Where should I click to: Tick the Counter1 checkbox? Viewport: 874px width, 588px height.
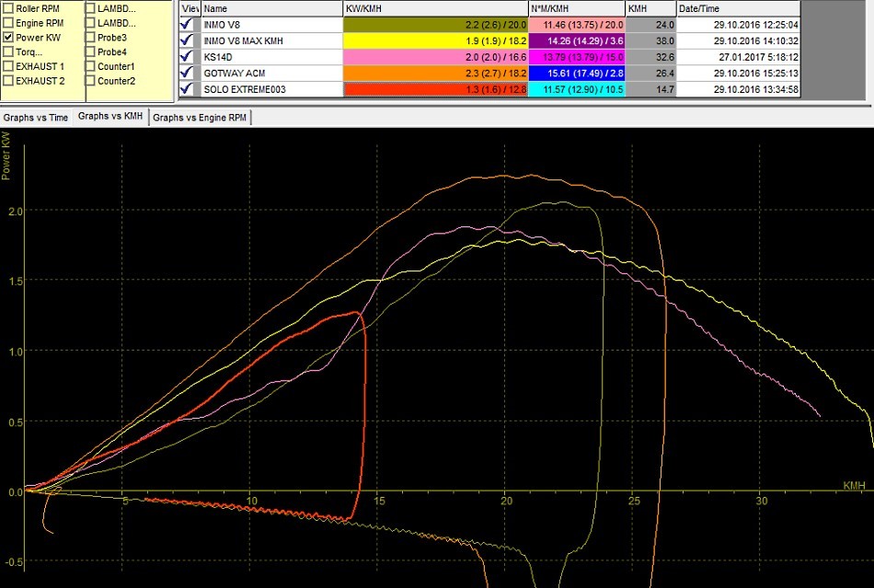(90, 66)
